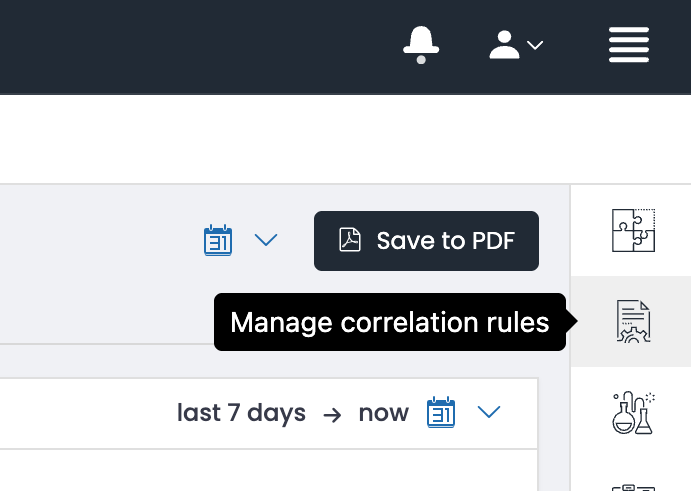Click the PDF file icon inside Save button

pyautogui.click(x=349, y=240)
